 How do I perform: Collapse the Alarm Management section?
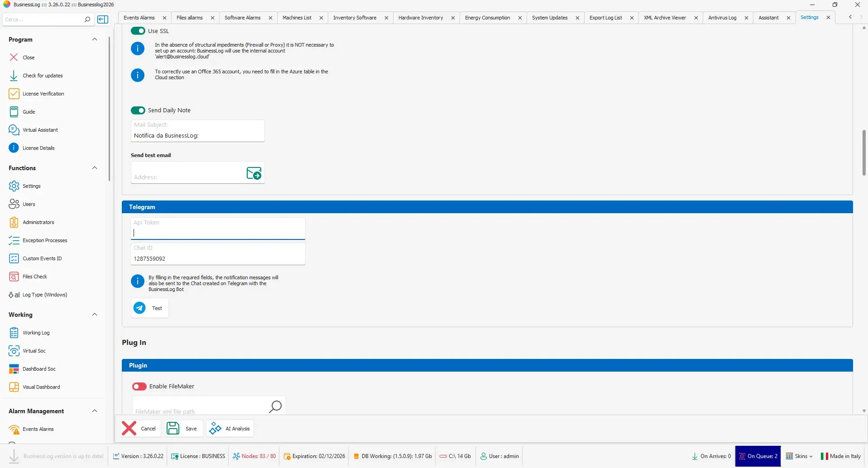coord(95,411)
